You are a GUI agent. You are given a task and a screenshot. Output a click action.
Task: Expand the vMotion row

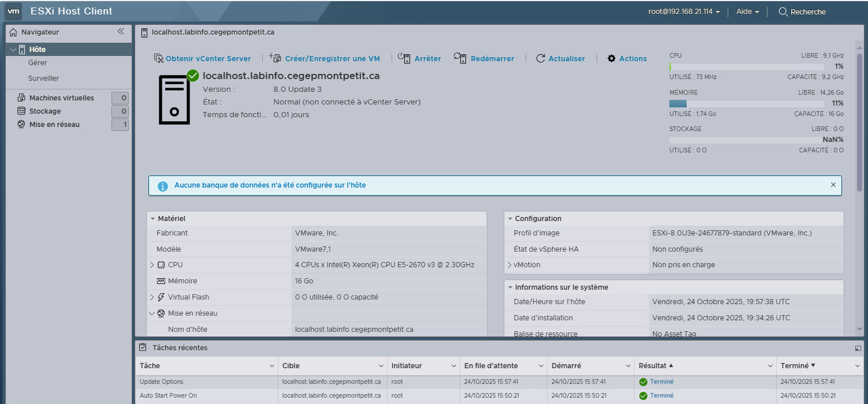point(509,264)
